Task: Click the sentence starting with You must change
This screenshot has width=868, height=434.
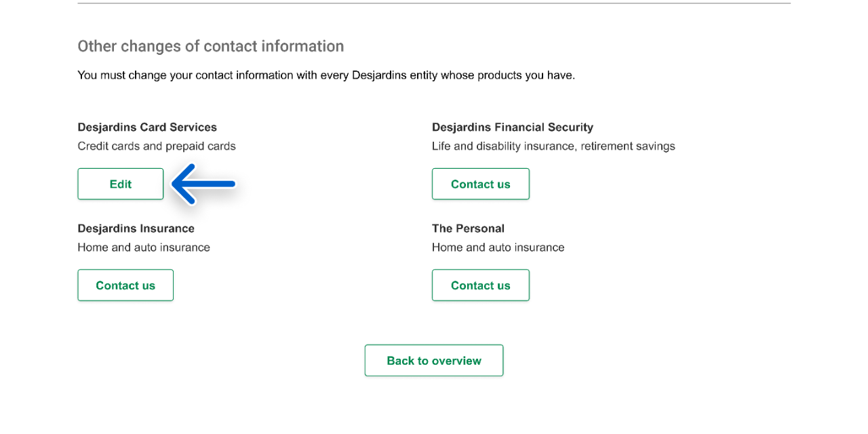Action: tap(325, 75)
